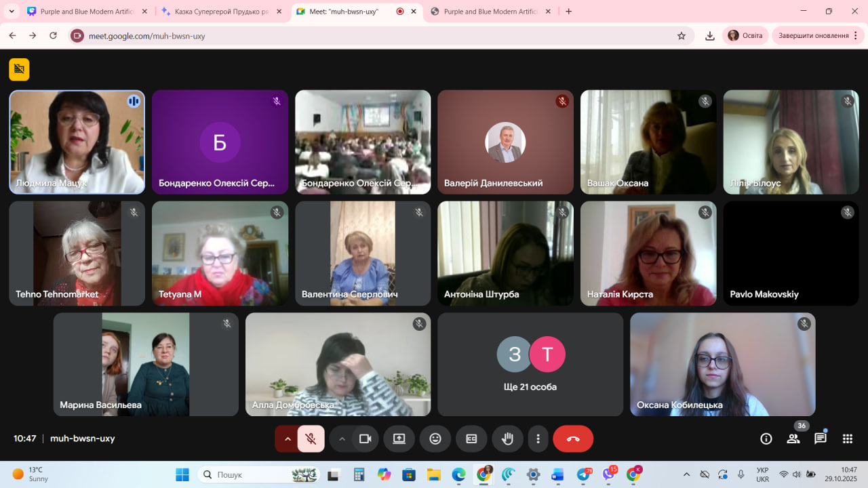Open the emoji reactions panel
The height and width of the screenshot is (488, 868).
click(435, 439)
